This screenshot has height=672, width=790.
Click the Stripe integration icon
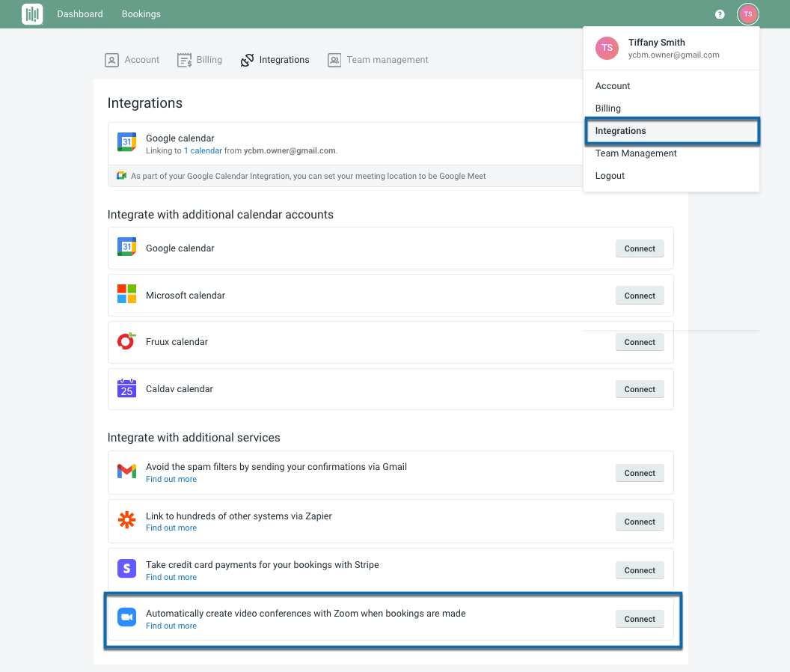point(126,569)
